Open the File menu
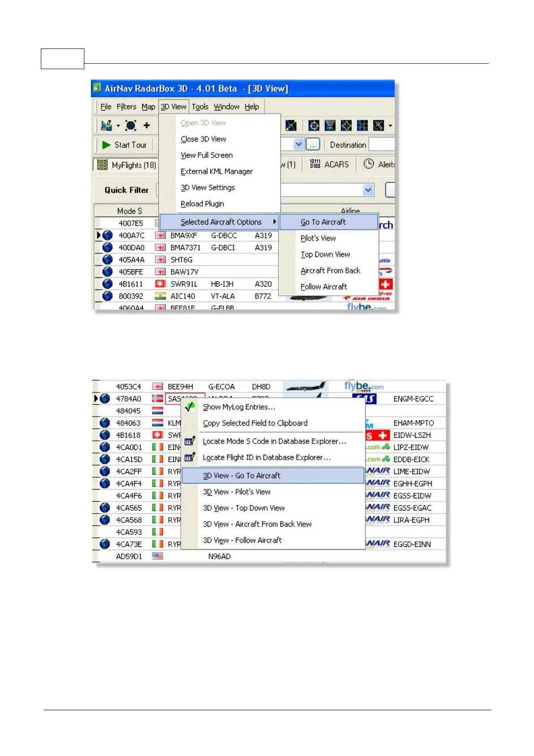 tap(106, 107)
